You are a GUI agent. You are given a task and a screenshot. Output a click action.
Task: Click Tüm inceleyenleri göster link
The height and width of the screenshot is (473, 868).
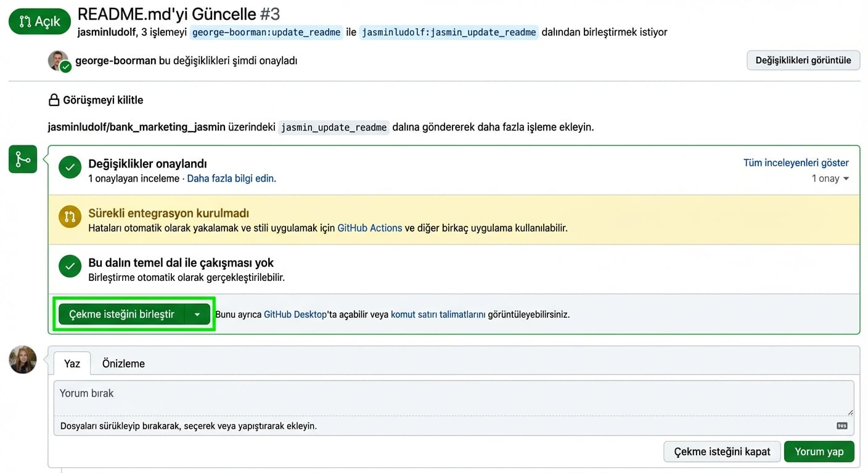click(x=796, y=163)
